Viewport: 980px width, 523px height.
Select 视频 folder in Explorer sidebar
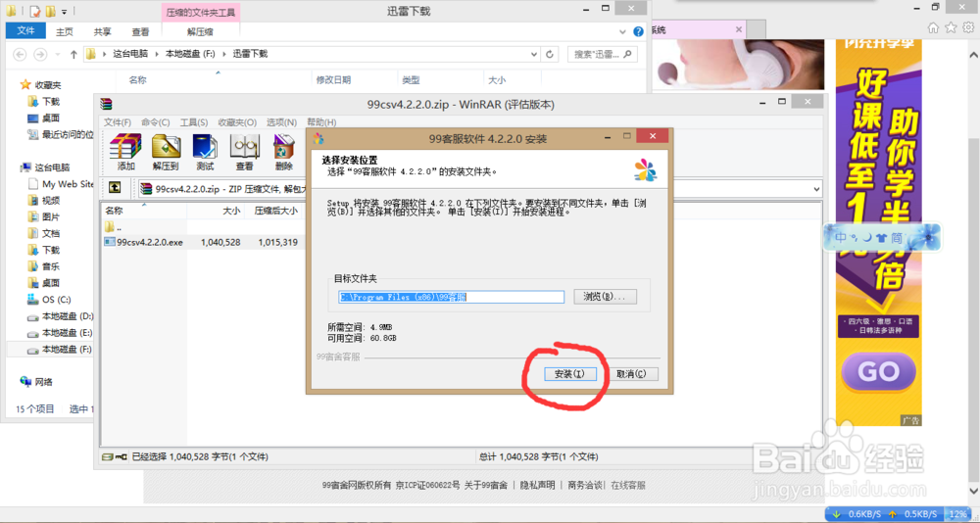tap(51, 201)
